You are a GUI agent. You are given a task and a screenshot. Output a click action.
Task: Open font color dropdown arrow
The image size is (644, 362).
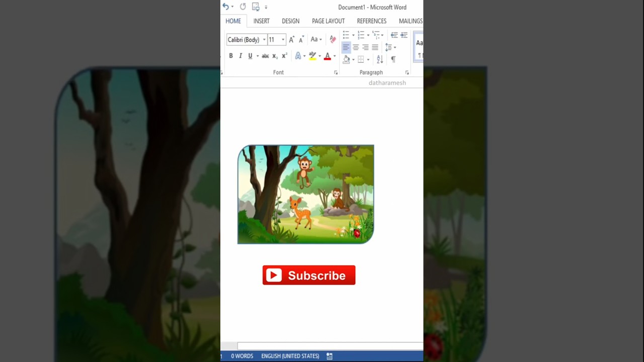click(x=334, y=56)
